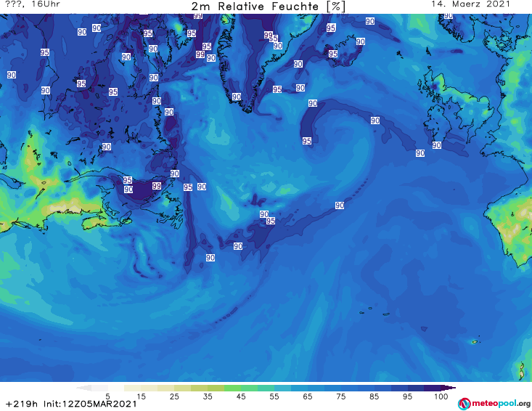Click the '45' legend scale label
Image resolution: width=532 pixels, height=411 pixels.
pyautogui.click(x=241, y=396)
